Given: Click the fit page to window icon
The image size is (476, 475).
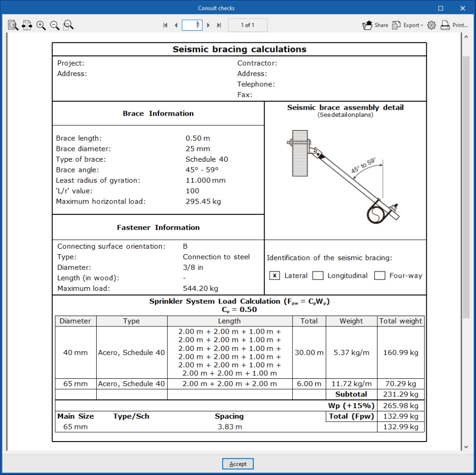Looking at the screenshot, I should tap(27, 25).
